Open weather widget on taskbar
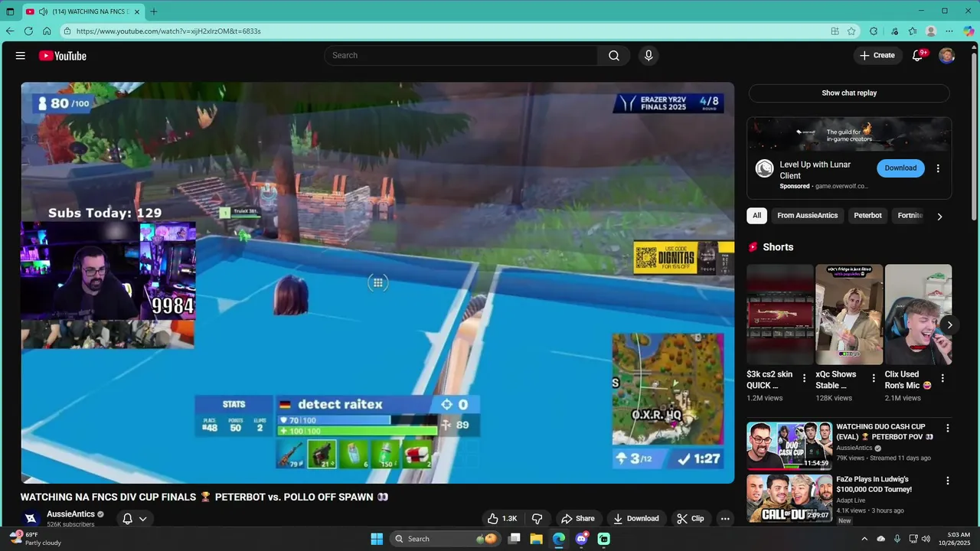 click(35, 539)
